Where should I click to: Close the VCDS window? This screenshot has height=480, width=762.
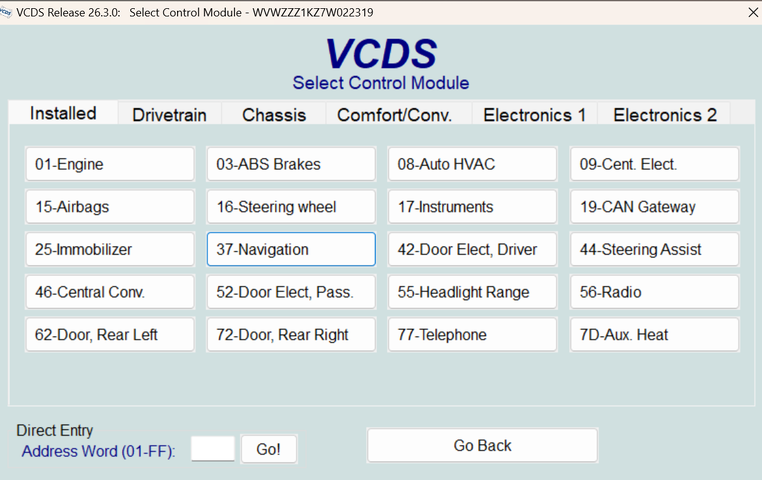[x=753, y=13]
